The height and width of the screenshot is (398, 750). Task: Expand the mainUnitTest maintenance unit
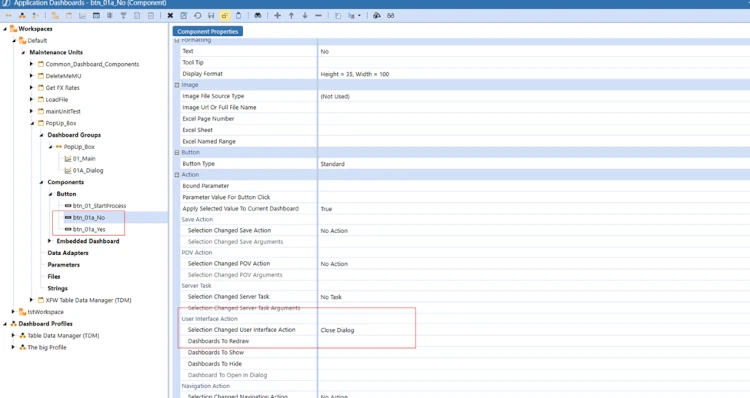(x=32, y=111)
